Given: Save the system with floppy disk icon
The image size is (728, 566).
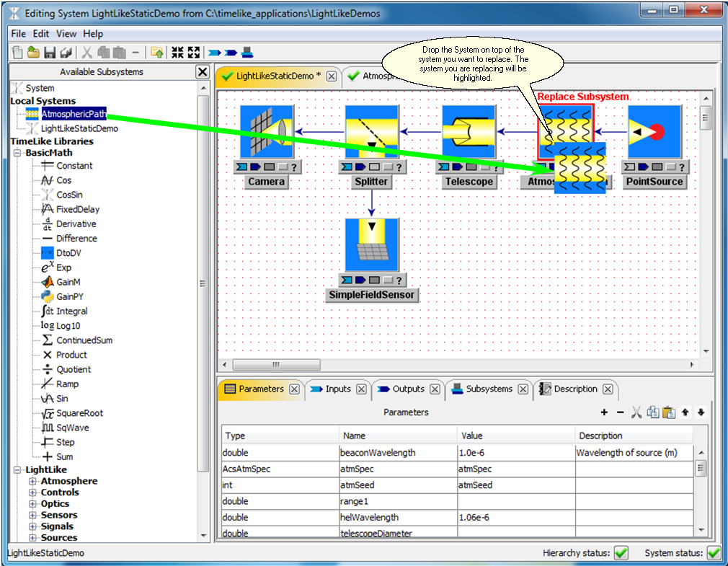Looking at the screenshot, I should (50, 53).
